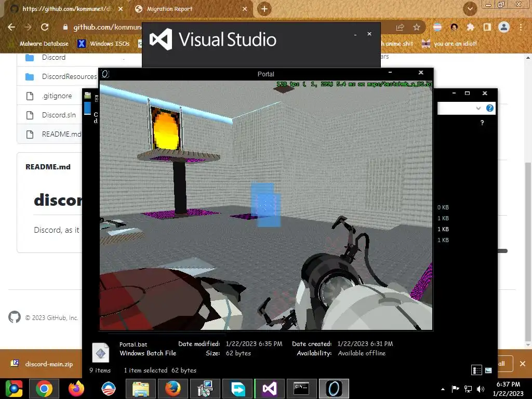Open Chrome rainbow icon in taskbar
This screenshot has height=399, width=532.
tap(14, 389)
